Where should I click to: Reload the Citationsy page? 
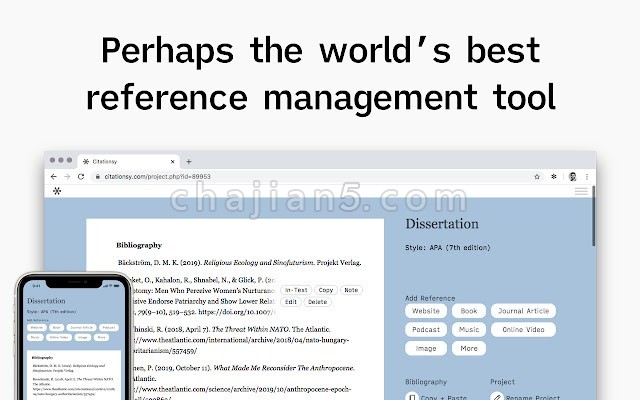(x=81, y=177)
